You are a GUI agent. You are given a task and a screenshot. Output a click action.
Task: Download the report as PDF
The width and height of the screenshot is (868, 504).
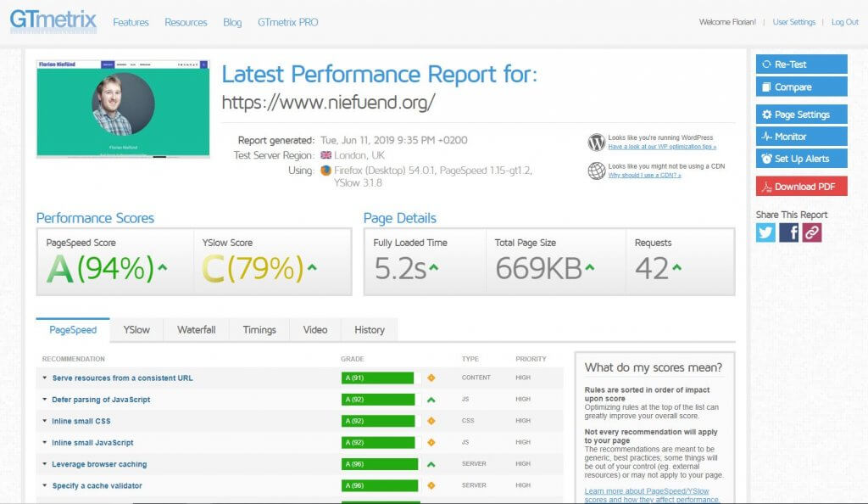pyautogui.click(x=802, y=187)
